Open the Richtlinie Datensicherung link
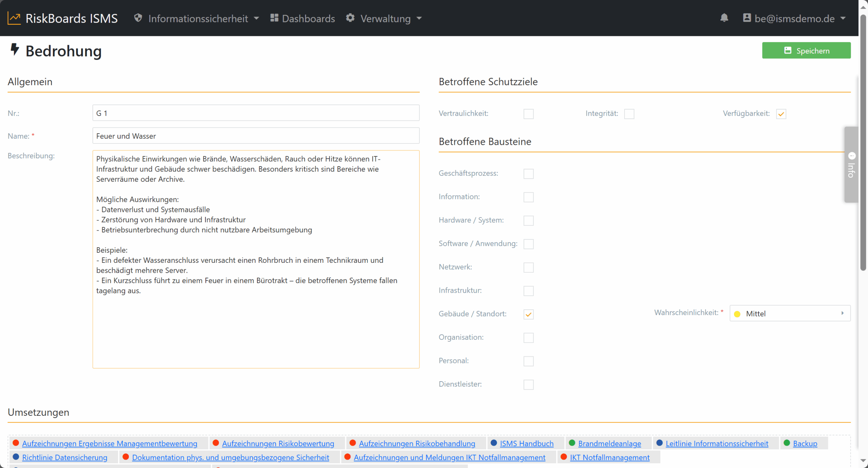868x468 pixels. [x=64, y=457]
